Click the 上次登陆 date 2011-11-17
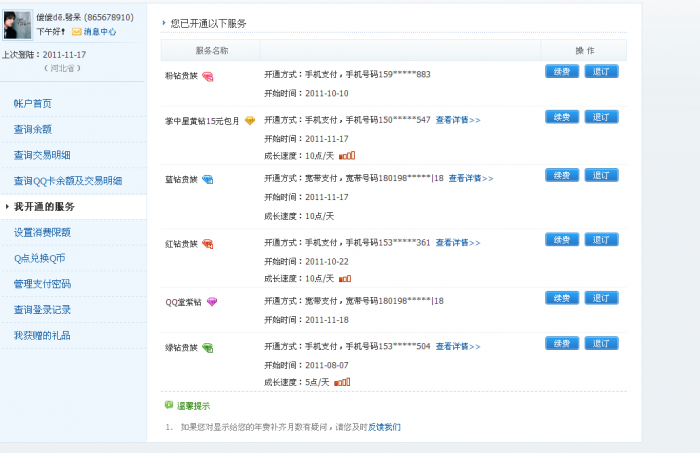The width and height of the screenshot is (700, 453). pos(64,55)
